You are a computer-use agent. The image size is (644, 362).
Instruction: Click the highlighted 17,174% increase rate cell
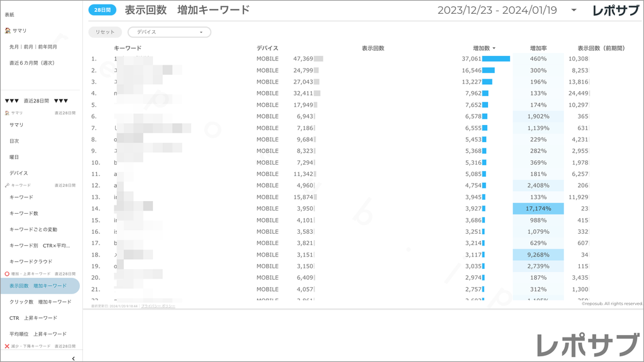pos(538,208)
